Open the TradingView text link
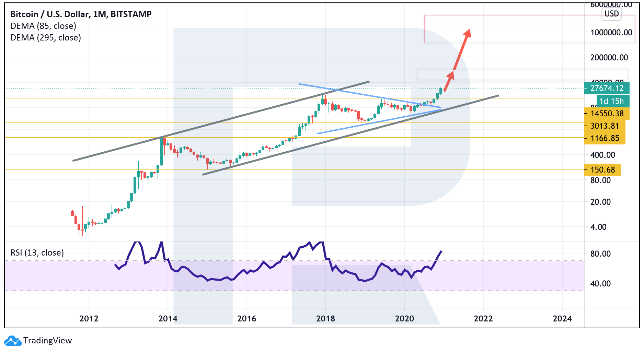Viewport: 644px width, 353px height. (47, 341)
